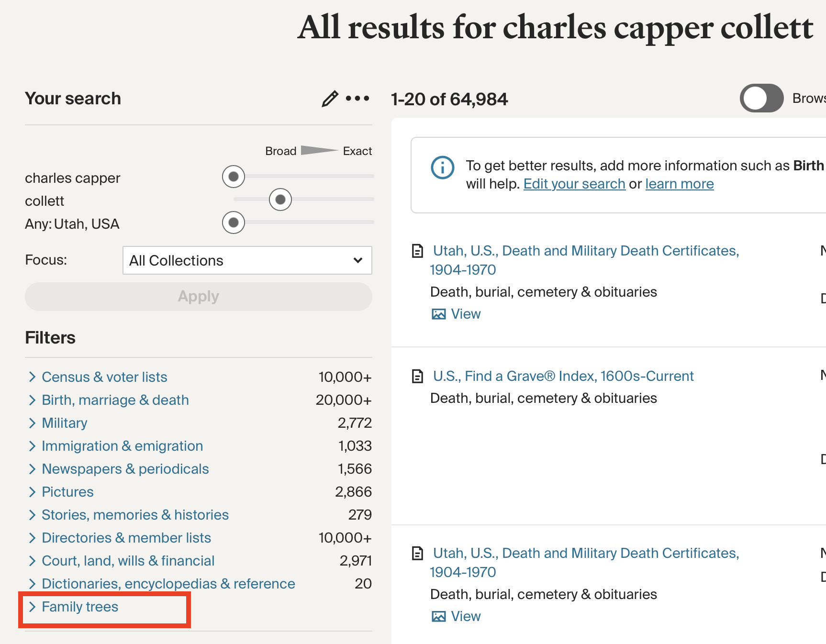Viewport: 826px width, 644px height.
Task: Click the Filters heading
Action: [50, 338]
